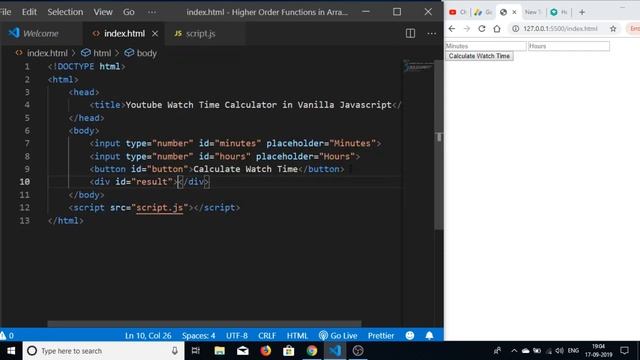
Task: Switch to the New Tab in Chrome
Action: coord(533,12)
